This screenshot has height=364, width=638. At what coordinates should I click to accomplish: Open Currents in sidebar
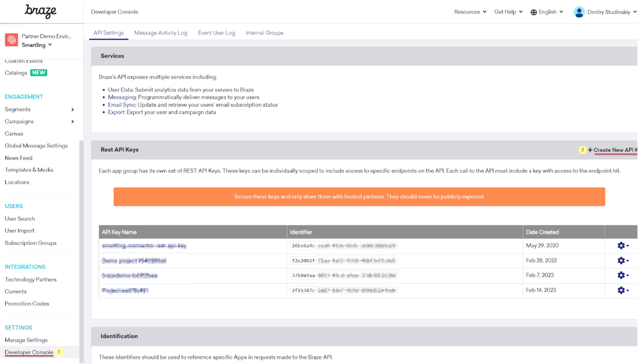coord(15,291)
